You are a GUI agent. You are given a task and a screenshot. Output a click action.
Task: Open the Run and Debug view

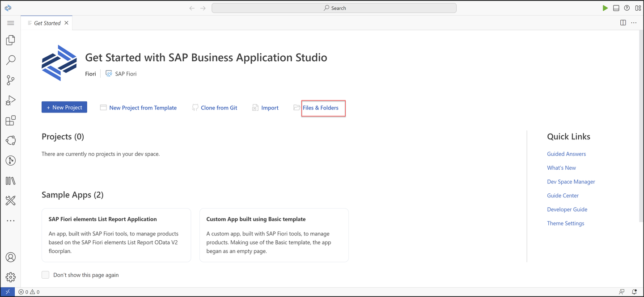tap(11, 100)
